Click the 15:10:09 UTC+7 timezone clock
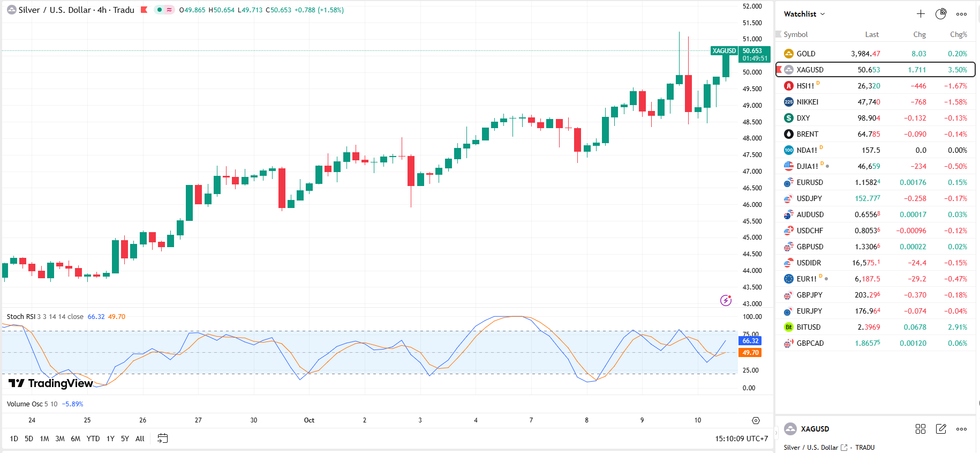 pyautogui.click(x=741, y=439)
